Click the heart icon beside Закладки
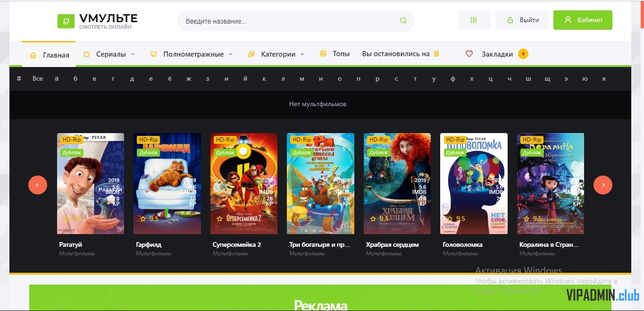644x311 pixels. click(469, 54)
